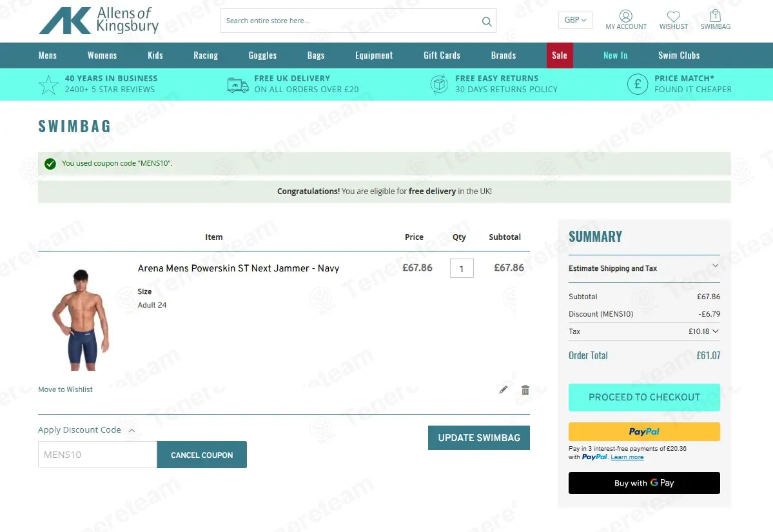The image size is (773, 532).
Task: Click the Cancel Coupon button
Action: [202, 455]
